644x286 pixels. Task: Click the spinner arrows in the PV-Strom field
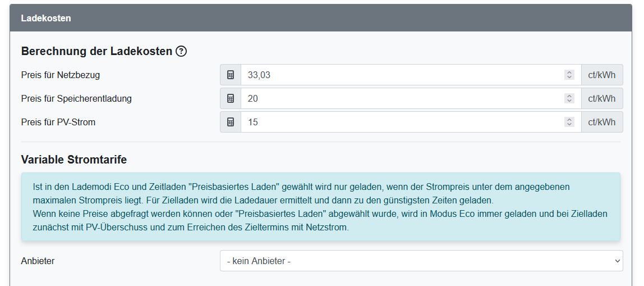pos(569,122)
